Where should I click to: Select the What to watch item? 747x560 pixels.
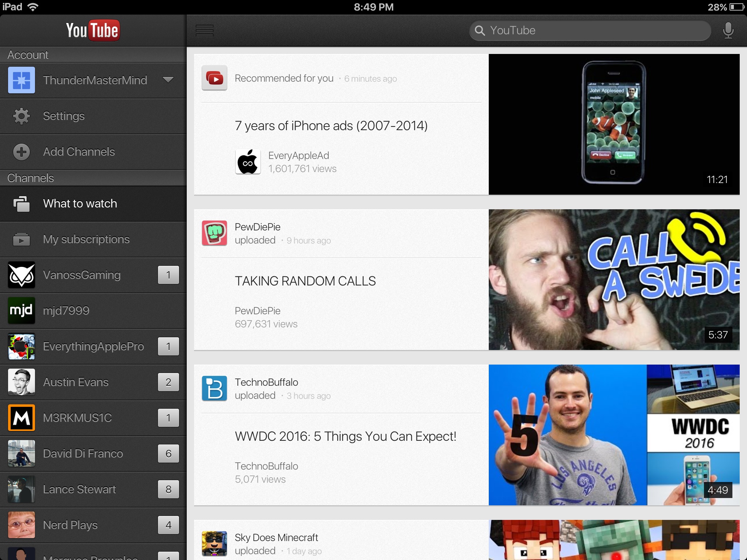click(80, 204)
